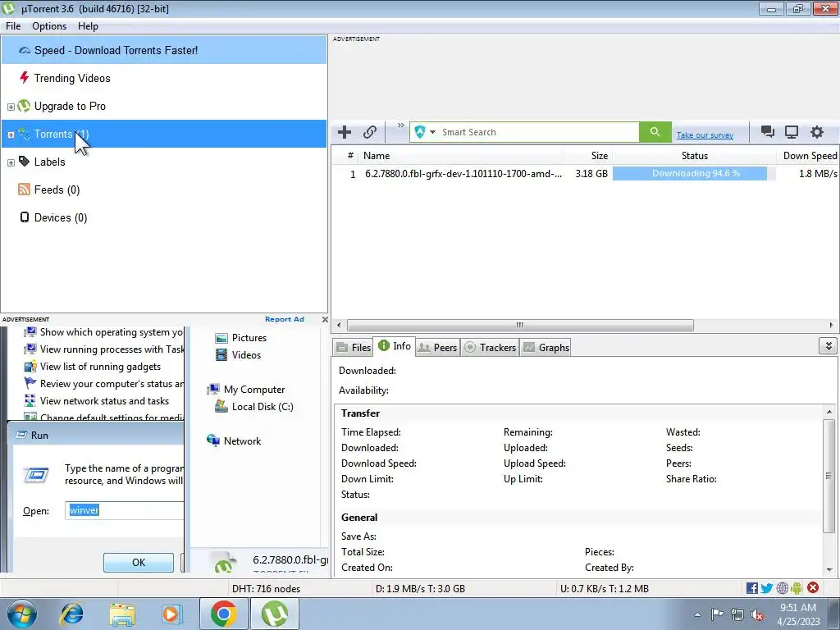Open the Help menu
Viewport: 840px width, 630px height.
88,25
